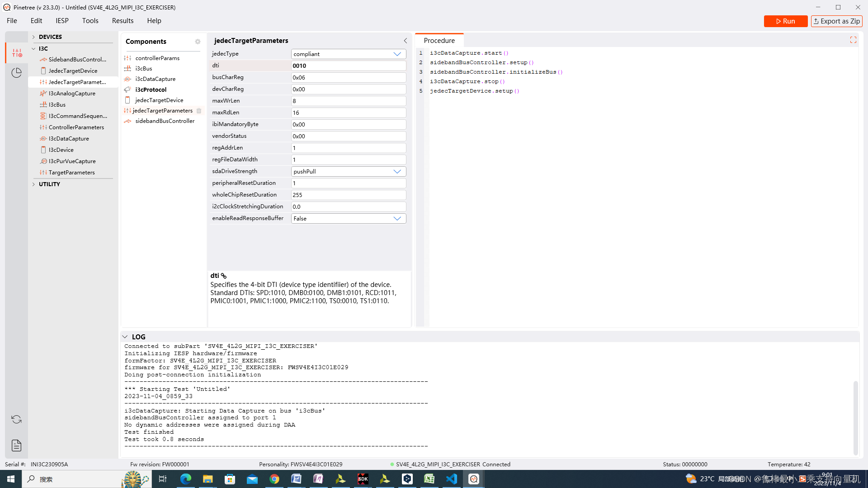Image resolution: width=868 pixels, height=488 pixels.
Task: Open Windows Start menu
Action: coord(11,479)
